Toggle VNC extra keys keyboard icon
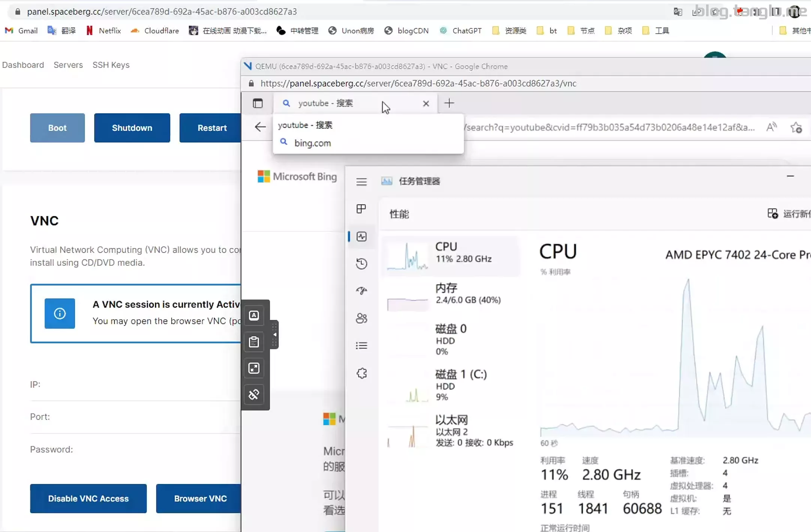The image size is (811, 532). point(254,316)
